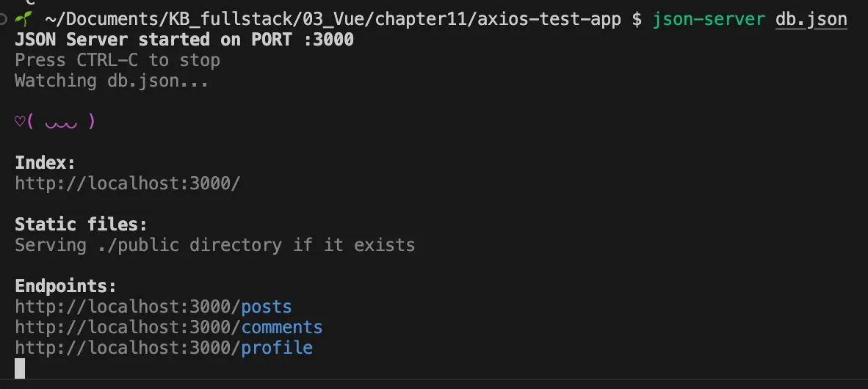
Task: Open the localhost:3000/comments endpoint link
Action: (x=281, y=327)
